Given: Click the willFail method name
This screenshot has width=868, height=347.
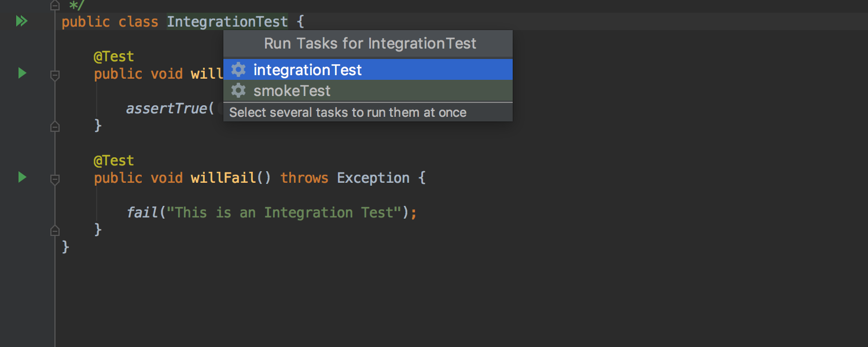Looking at the screenshot, I should click(223, 178).
